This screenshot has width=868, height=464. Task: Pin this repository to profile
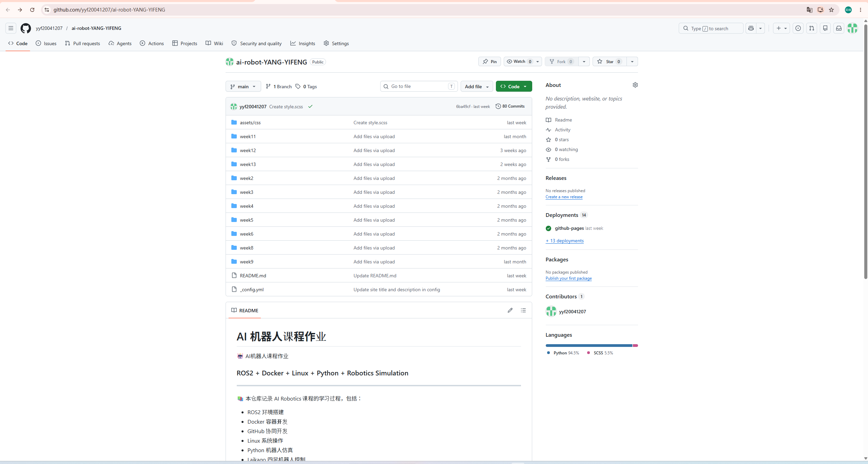pos(489,61)
